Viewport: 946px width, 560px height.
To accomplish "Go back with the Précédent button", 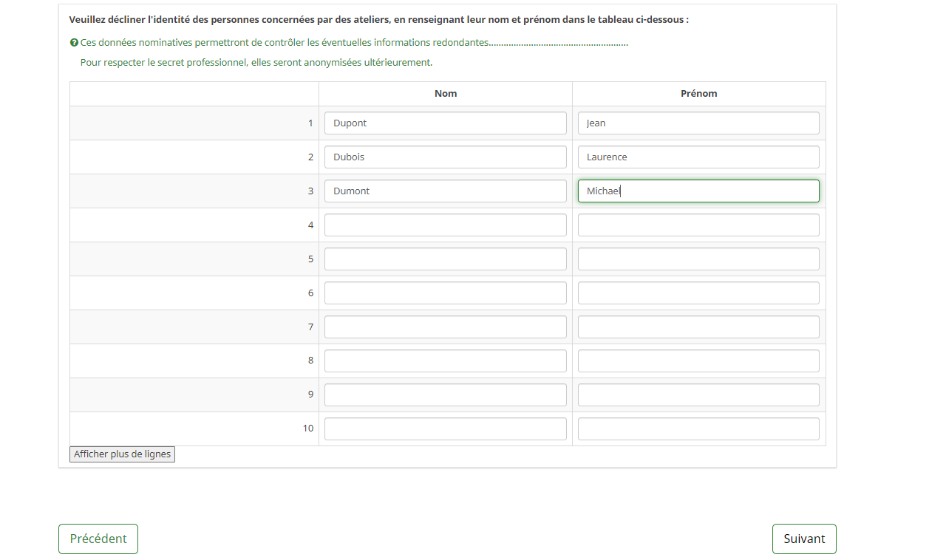I will [x=98, y=539].
